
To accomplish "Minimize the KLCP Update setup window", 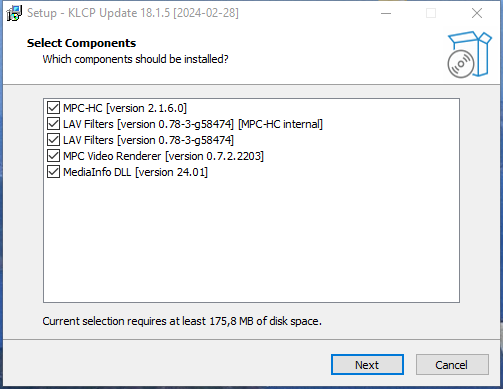I will pos(386,13).
